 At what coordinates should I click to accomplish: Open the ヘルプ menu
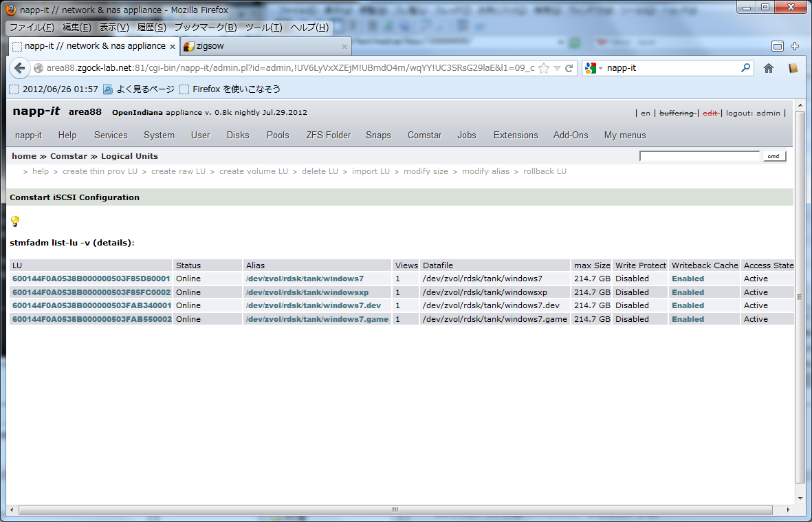309,28
